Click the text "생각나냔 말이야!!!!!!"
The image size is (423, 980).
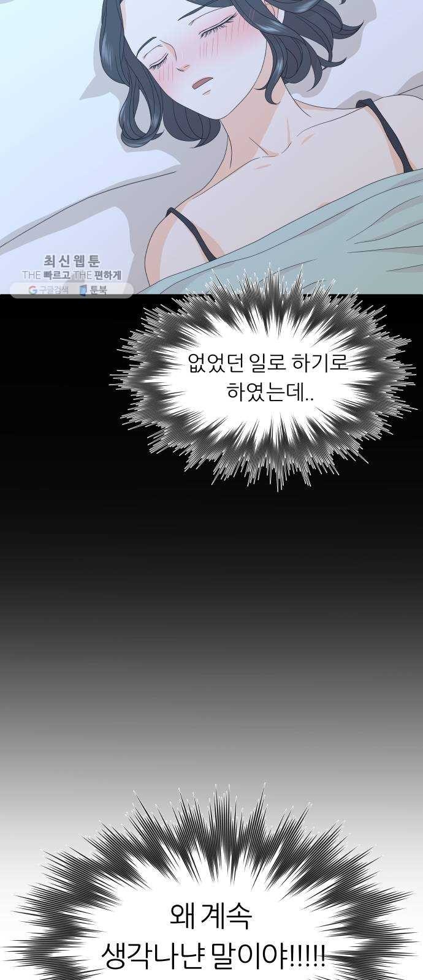(x=213, y=957)
